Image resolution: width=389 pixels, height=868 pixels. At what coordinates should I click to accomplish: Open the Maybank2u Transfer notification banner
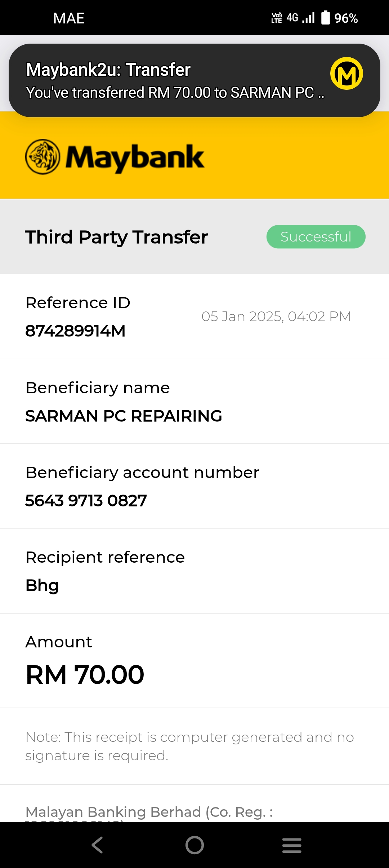click(194, 80)
